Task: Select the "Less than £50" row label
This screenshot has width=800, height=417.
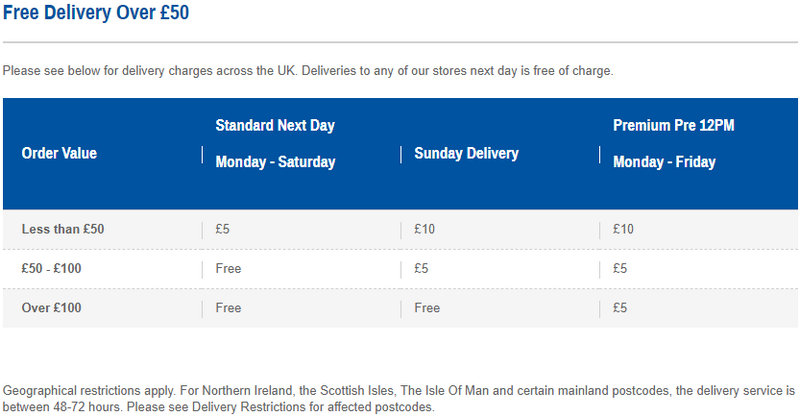Action: [x=63, y=229]
